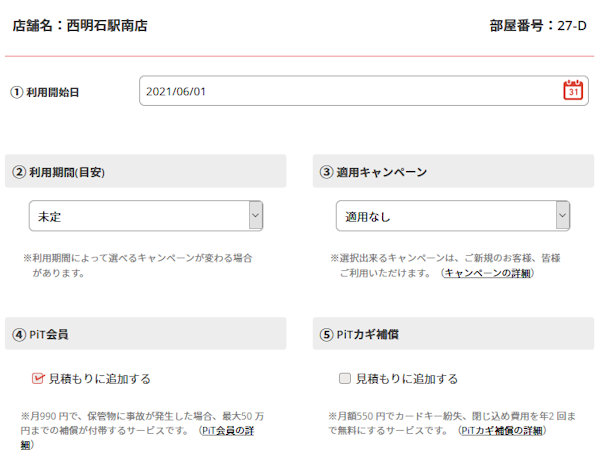
Task: Open the PiTカギ補償の詳細 link
Action: pyautogui.click(x=502, y=430)
